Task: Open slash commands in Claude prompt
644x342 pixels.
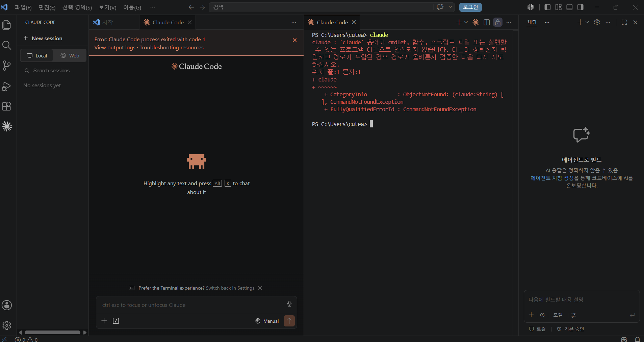Action: point(116,321)
